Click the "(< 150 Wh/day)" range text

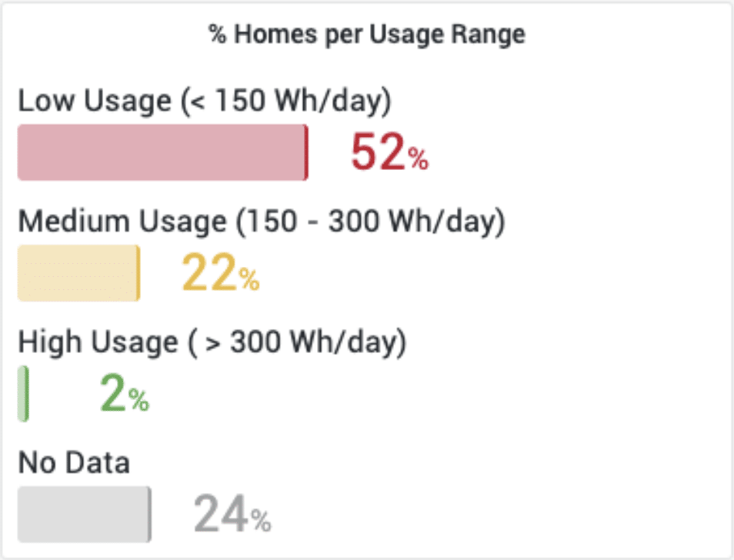click(286, 101)
